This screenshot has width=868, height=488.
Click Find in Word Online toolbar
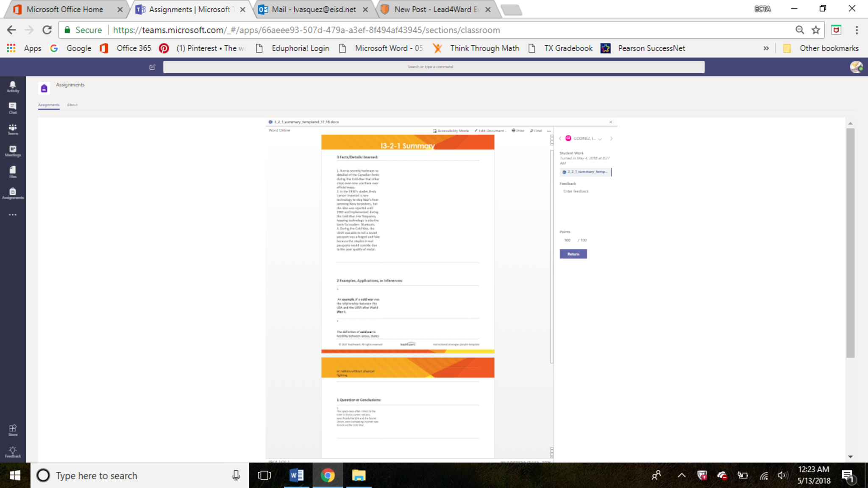click(x=536, y=131)
